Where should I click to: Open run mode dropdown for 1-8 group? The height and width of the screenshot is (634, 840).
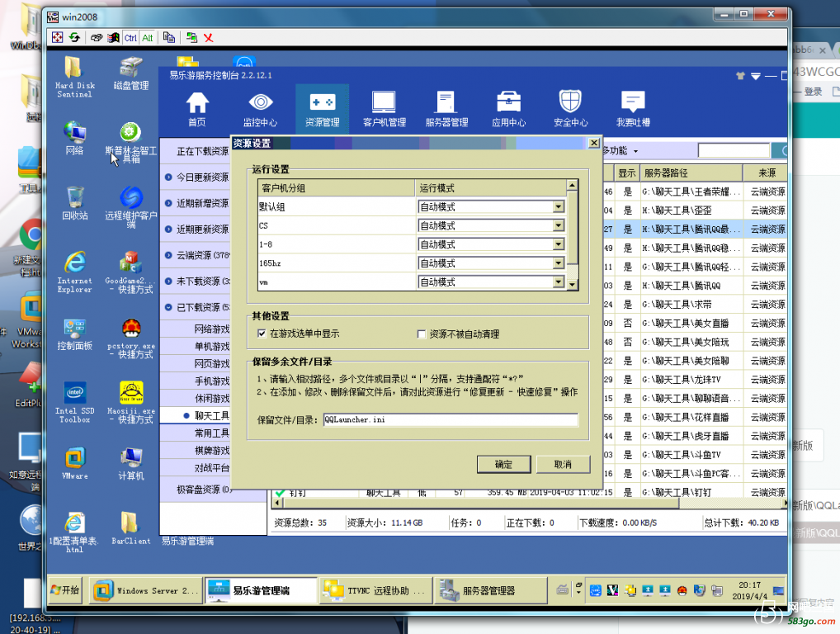(x=559, y=244)
